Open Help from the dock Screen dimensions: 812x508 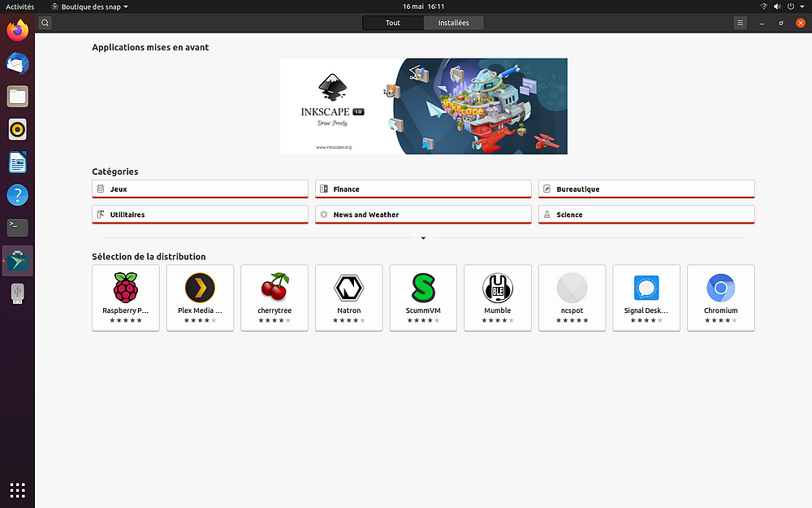click(x=18, y=195)
